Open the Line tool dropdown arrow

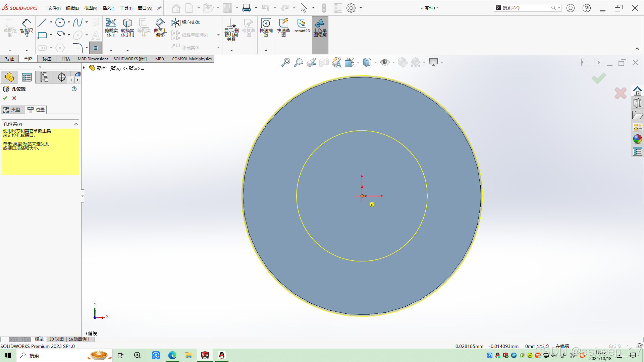(51, 22)
